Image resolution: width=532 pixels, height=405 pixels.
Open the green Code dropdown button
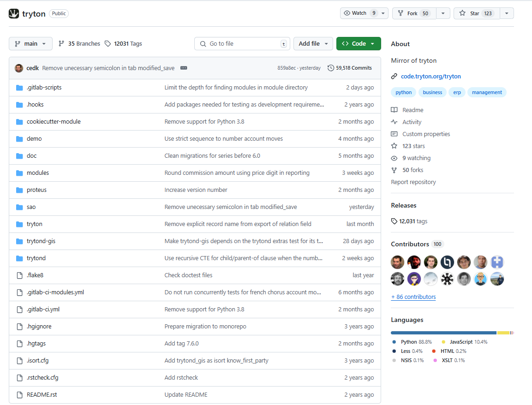click(359, 44)
